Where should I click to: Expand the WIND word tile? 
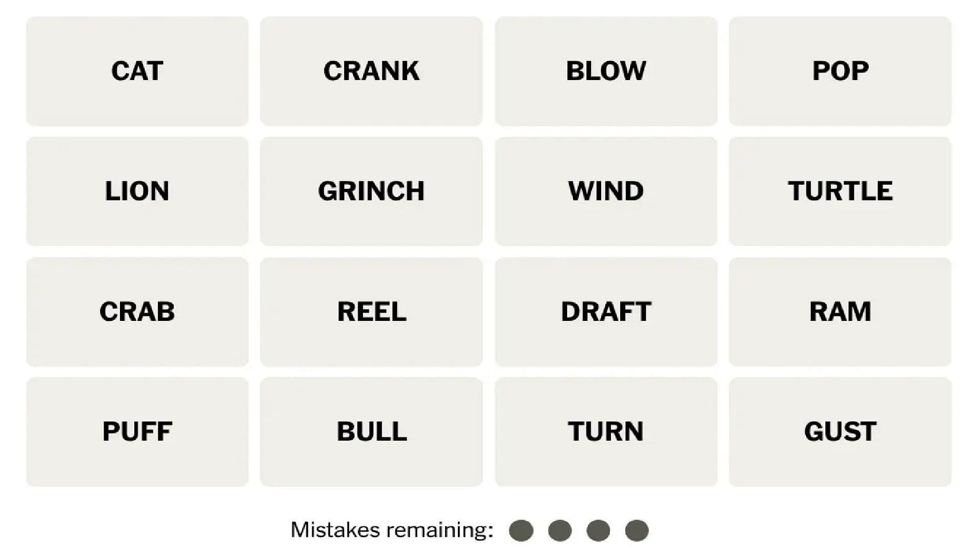605,190
